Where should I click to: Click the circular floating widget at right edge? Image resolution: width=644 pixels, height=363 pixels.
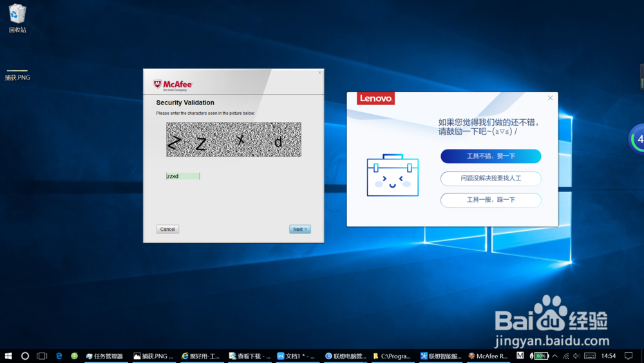click(x=638, y=139)
